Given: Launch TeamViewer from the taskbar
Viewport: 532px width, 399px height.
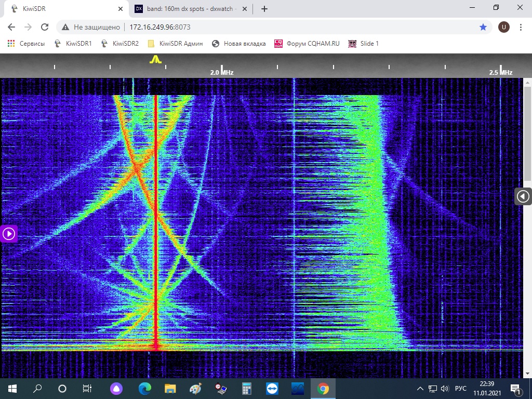Looking at the screenshot, I should coord(272,389).
